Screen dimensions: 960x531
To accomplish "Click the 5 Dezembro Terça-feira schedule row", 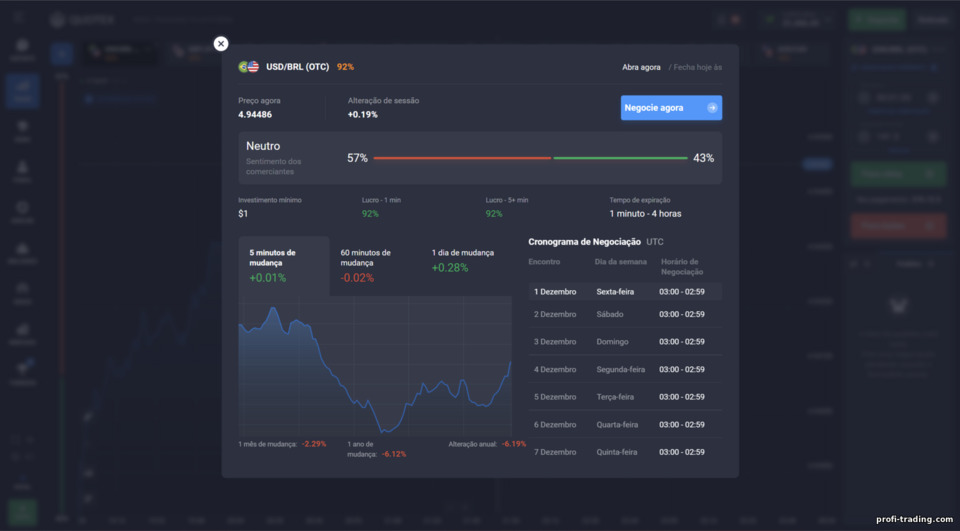I will click(x=625, y=397).
